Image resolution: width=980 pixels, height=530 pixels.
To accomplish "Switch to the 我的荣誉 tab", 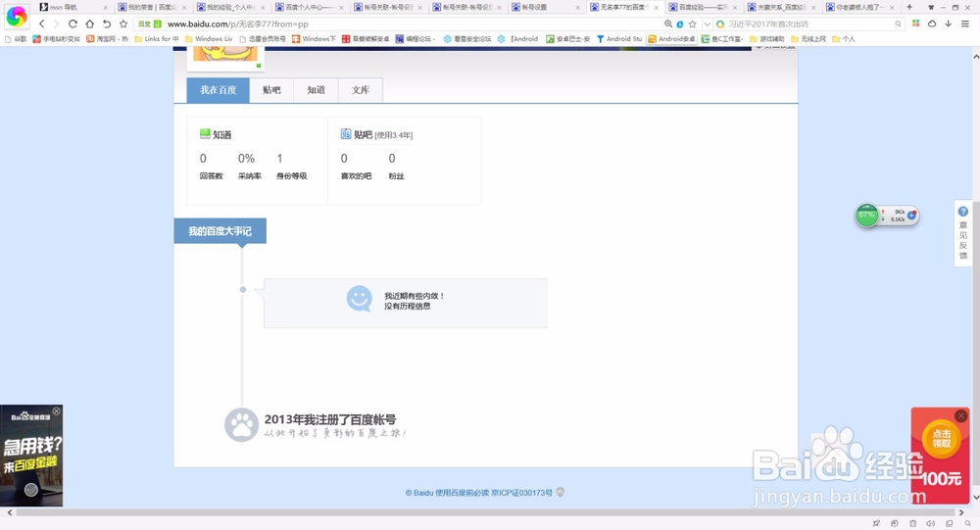I will click(152, 8).
